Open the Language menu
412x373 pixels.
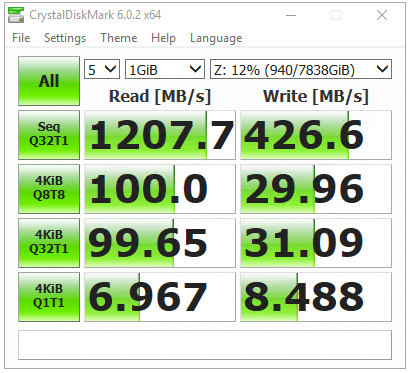(x=216, y=38)
